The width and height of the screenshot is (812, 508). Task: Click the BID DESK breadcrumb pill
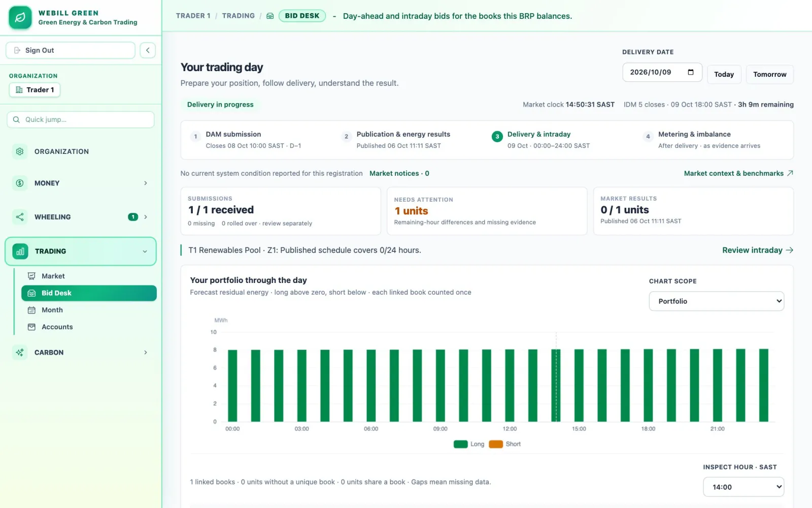(302, 16)
